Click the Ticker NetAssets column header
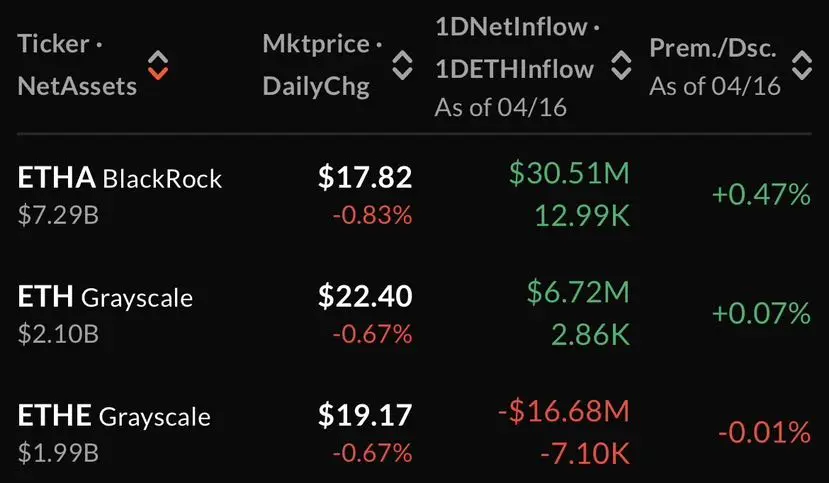The width and height of the screenshot is (829, 483). 77,66
